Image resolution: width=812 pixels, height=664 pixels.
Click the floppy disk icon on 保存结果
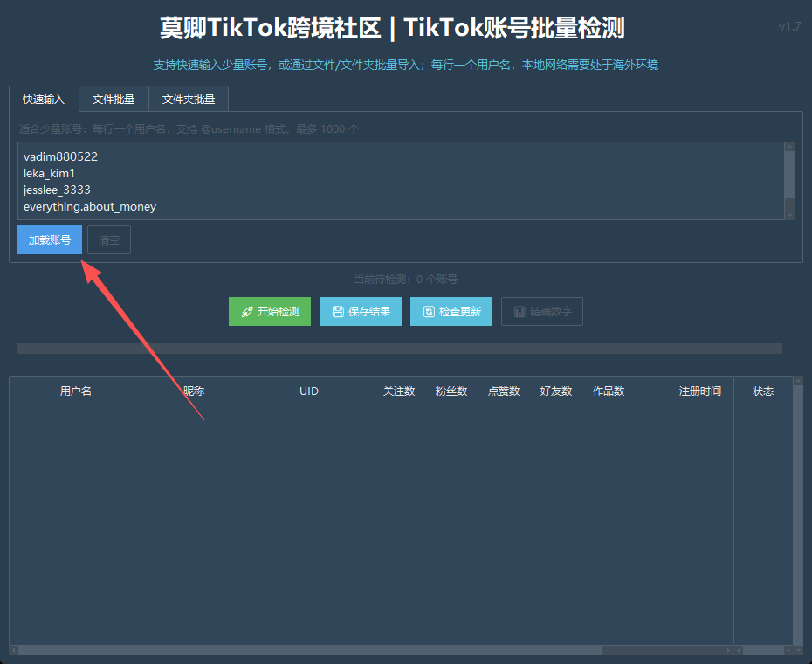(x=338, y=312)
